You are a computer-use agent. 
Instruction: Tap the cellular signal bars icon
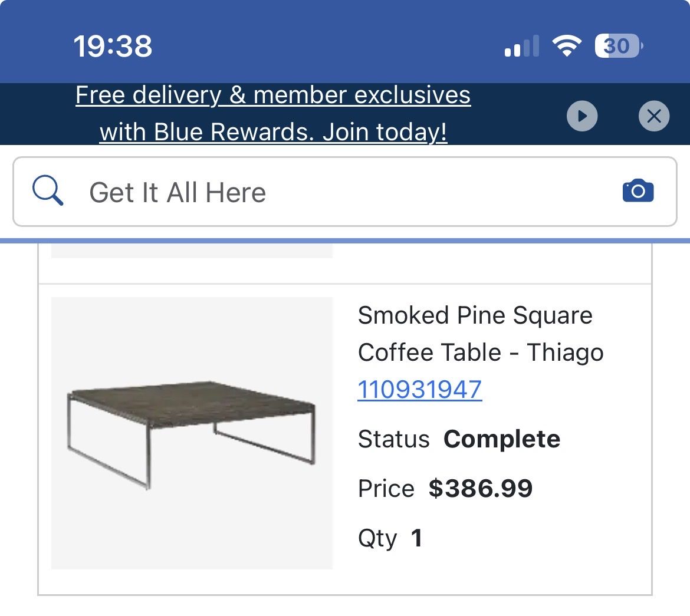coord(521,46)
